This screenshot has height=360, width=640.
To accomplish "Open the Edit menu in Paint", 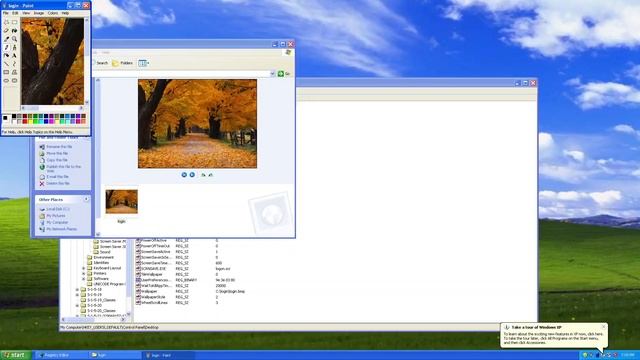I will (15, 13).
